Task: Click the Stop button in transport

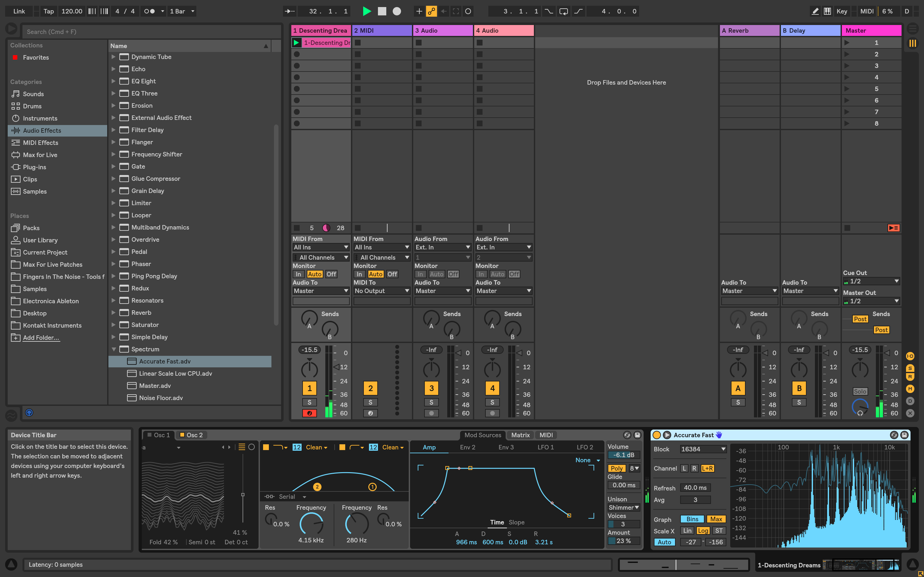Action: pyautogui.click(x=382, y=11)
